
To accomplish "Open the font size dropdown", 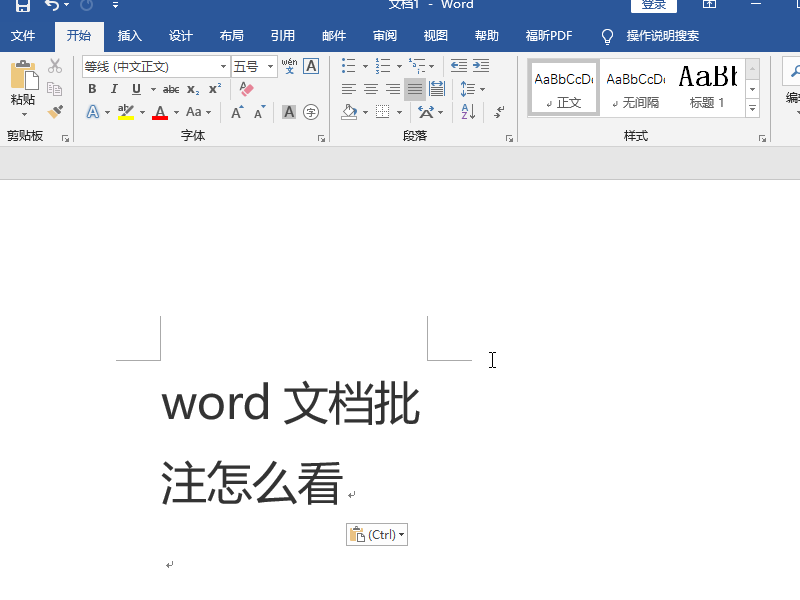I will coord(271,67).
